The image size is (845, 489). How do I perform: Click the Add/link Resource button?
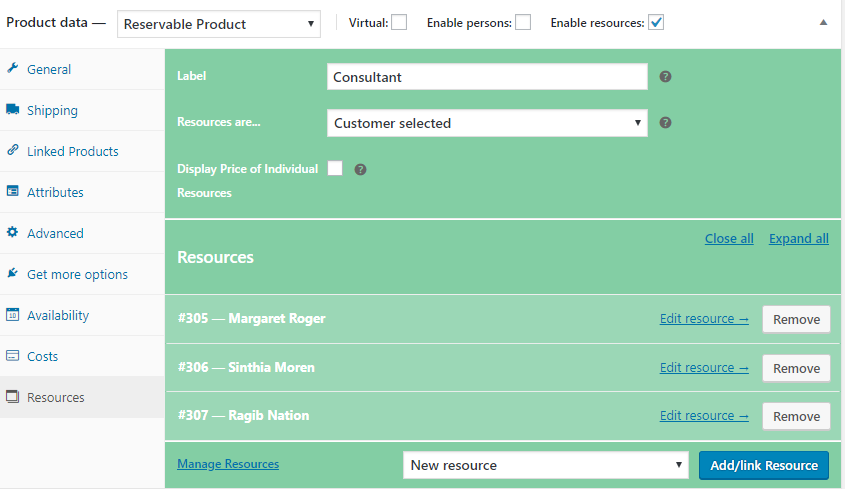click(764, 465)
